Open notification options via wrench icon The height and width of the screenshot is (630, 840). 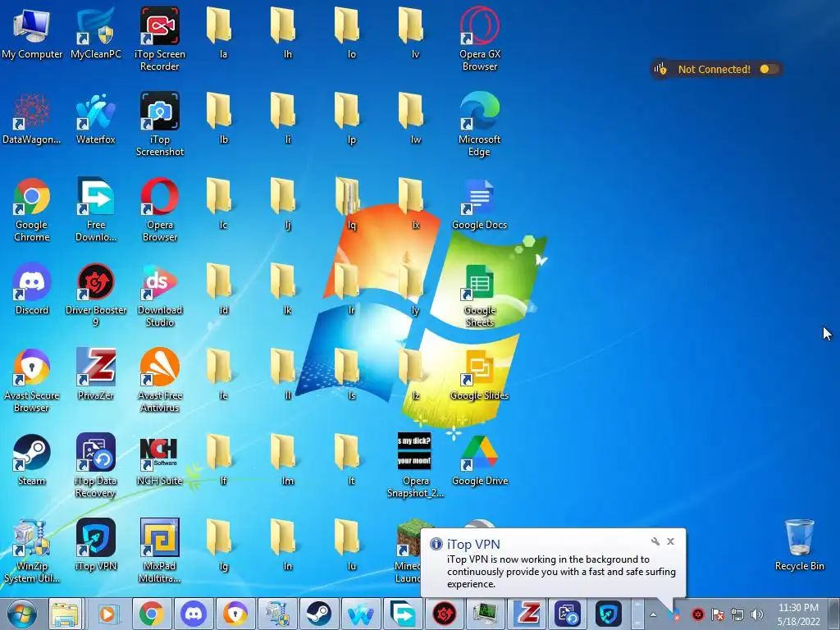pos(655,541)
